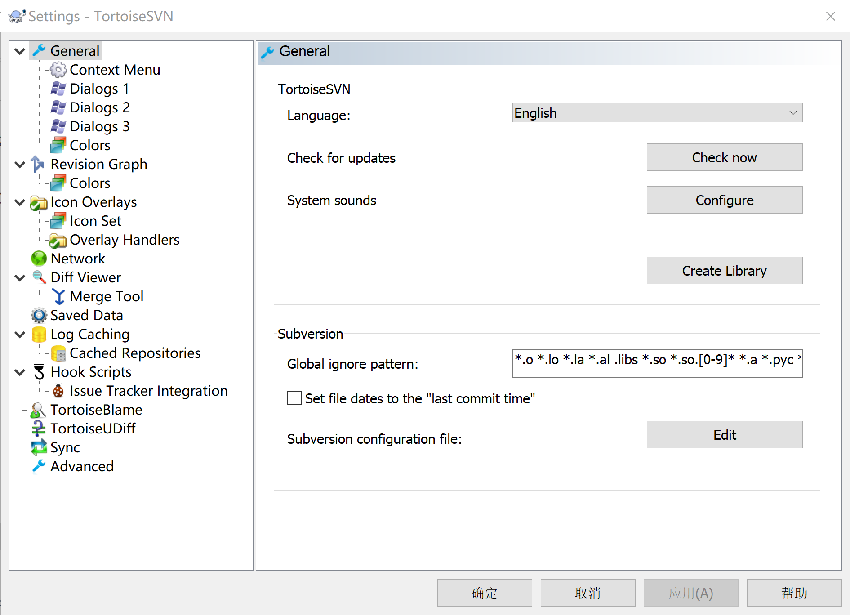Select the Overlay Handlers page
This screenshot has width=850, height=616.
125,240
